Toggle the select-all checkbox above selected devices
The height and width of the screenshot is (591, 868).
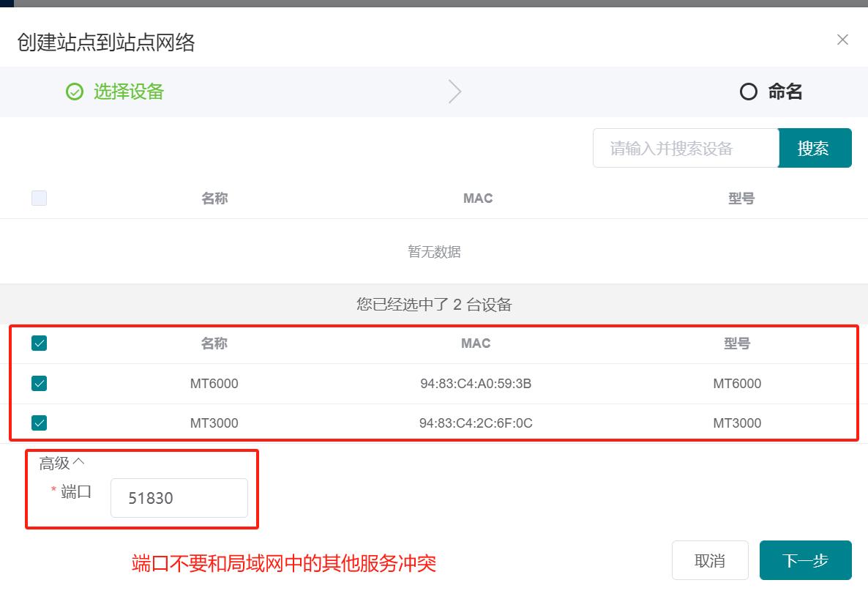(x=39, y=343)
